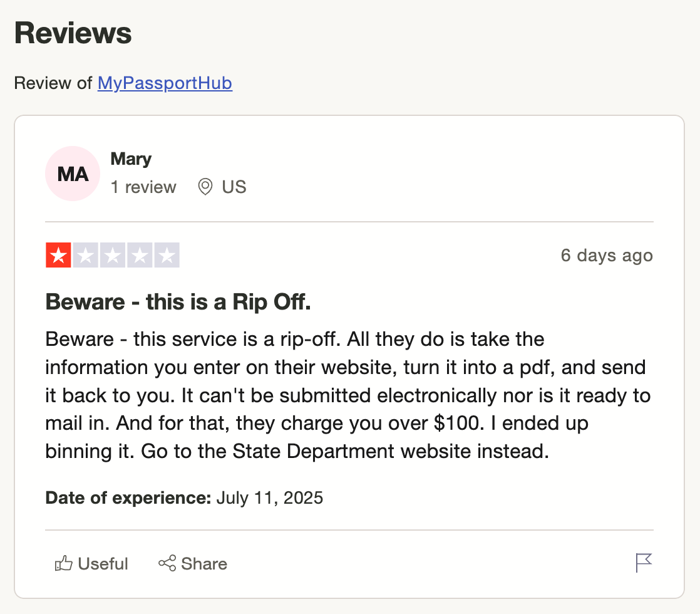This screenshot has height=614, width=700.
Task: Click the fourth grey rating star
Action: (x=140, y=255)
